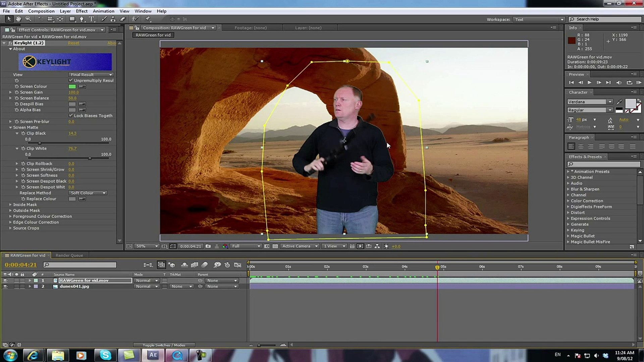Click Toggle Switches / Modes button
The width and height of the screenshot is (644, 362).
point(164,345)
